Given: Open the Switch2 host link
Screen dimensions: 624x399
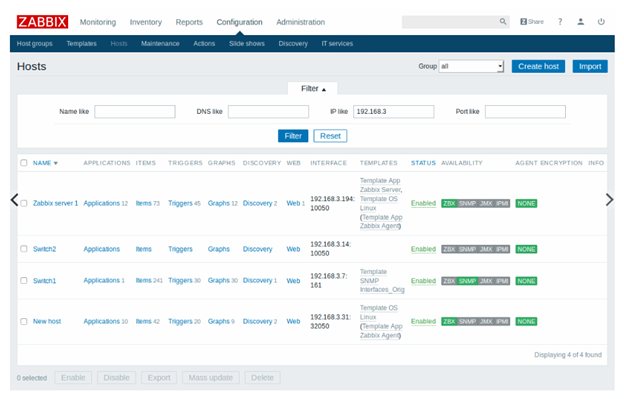Looking at the screenshot, I should (45, 249).
